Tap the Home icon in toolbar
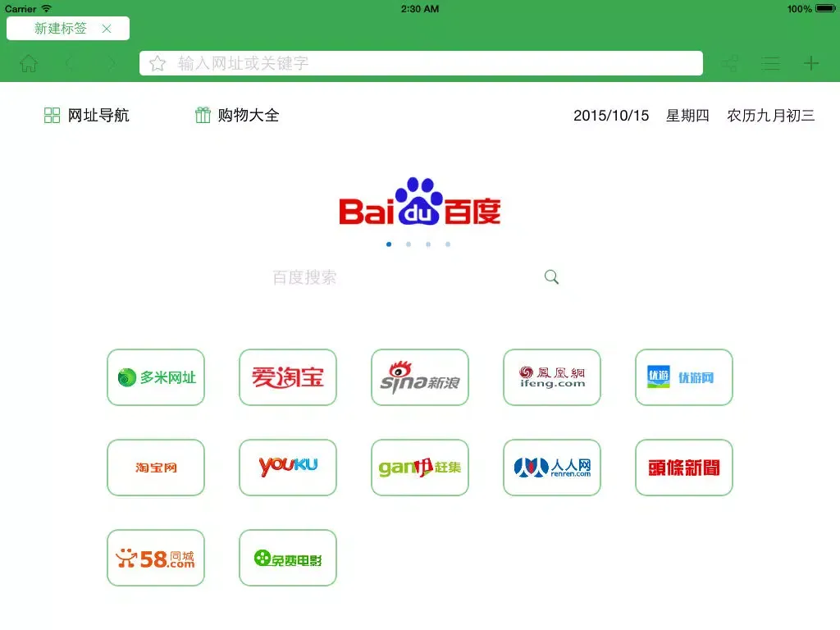The image size is (840, 630). pyautogui.click(x=29, y=63)
